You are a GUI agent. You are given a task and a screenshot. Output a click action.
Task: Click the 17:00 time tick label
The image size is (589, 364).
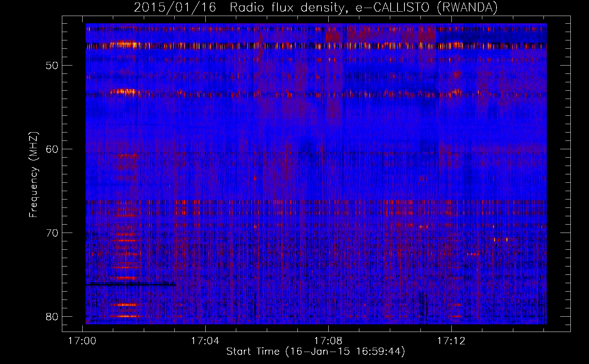tap(82, 341)
